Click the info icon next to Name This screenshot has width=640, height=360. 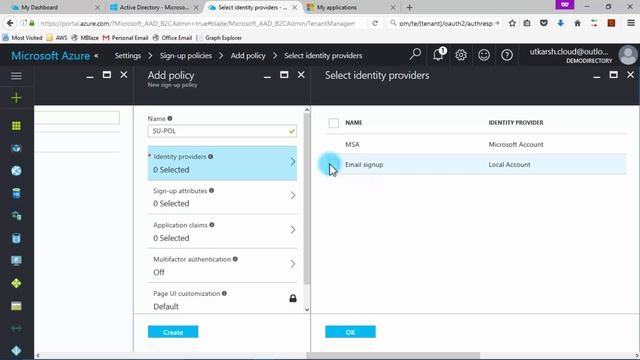pyautogui.click(x=170, y=118)
